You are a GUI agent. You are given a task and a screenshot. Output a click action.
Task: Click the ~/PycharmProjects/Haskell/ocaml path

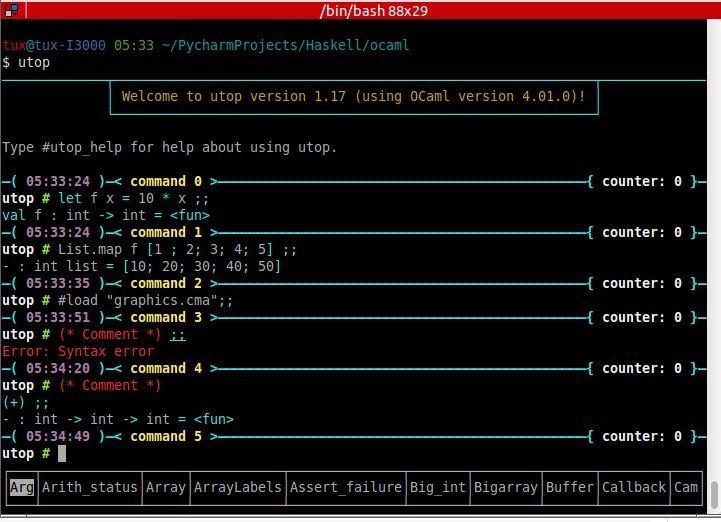(285, 46)
